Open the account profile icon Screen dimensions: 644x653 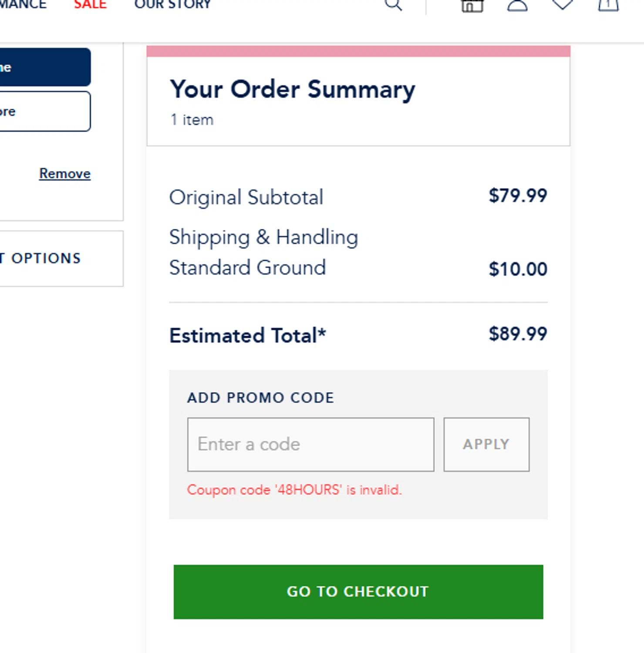tap(517, 5)
